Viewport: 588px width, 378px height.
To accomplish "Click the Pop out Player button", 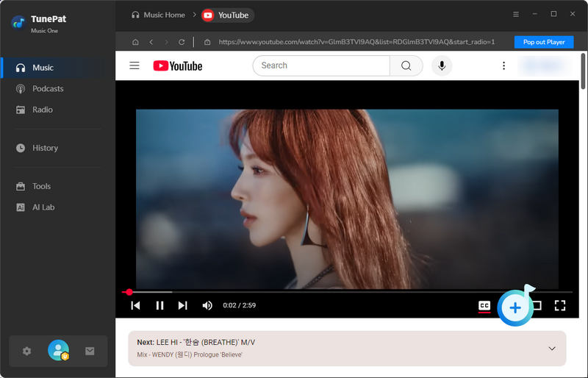I will (544, 42).
